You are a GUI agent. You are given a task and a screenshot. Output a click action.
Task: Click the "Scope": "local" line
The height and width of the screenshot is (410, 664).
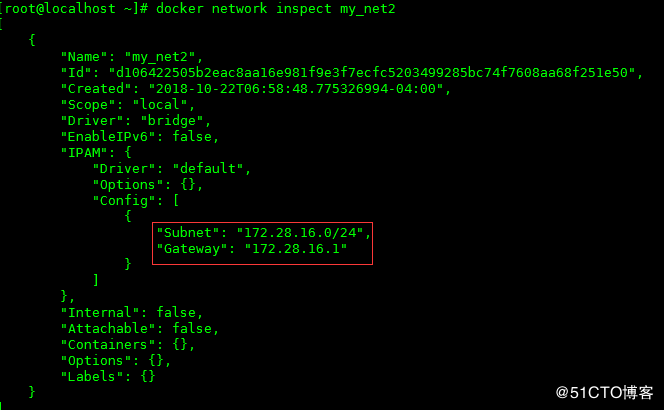(127, 105)
